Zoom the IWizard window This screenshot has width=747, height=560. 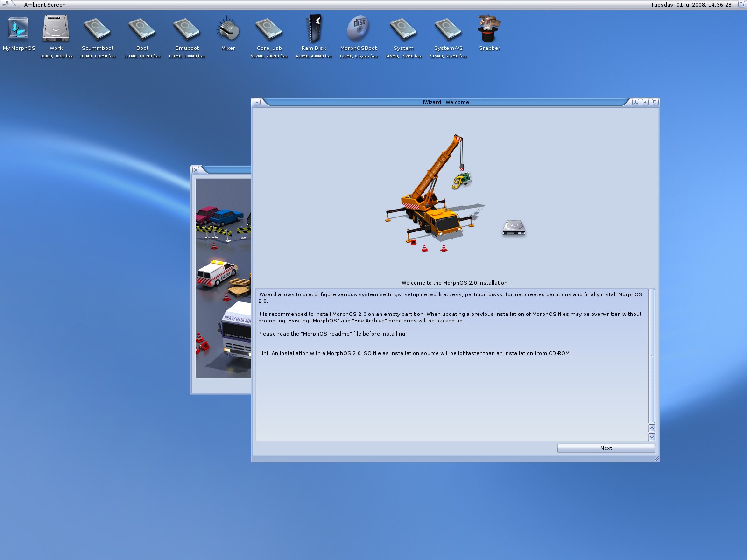click(645, 102)
